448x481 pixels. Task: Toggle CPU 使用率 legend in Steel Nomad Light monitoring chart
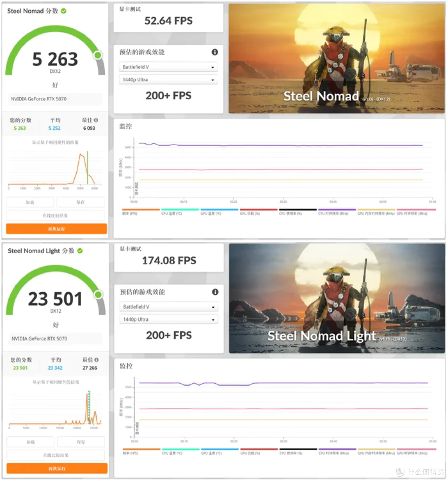298,451
